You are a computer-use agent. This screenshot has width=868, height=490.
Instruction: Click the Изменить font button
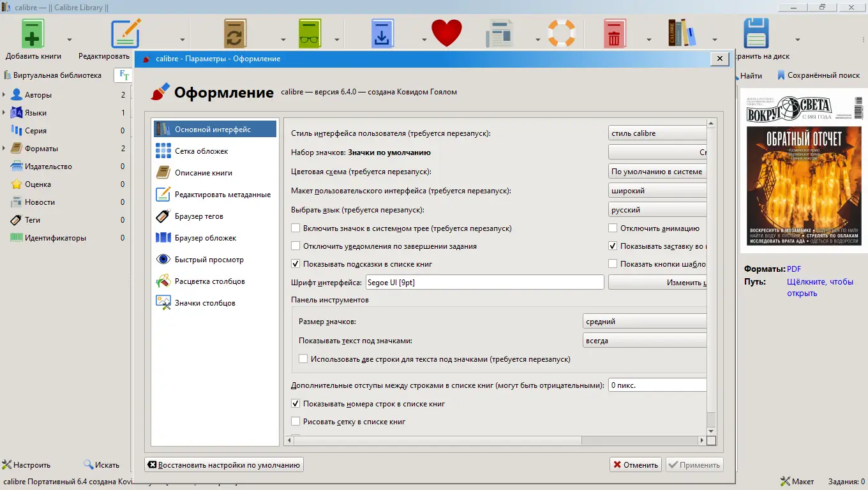click(657, 282)
